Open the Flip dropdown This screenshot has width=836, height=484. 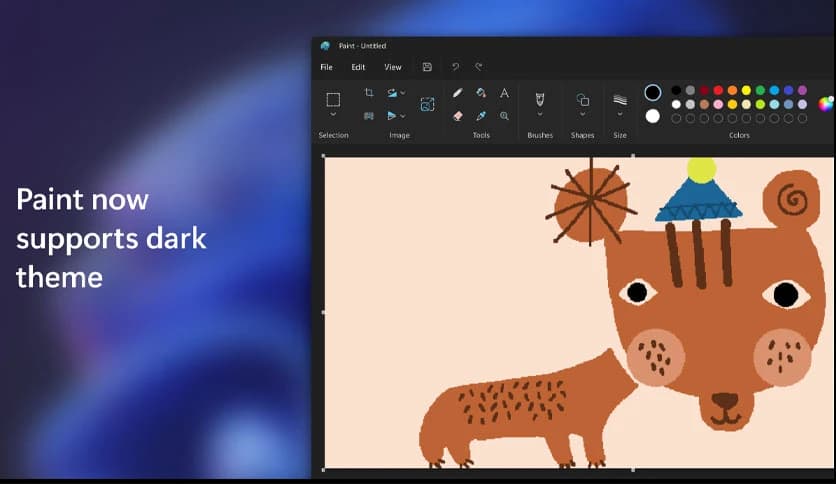pyautogui.click(x=396, y=116)
